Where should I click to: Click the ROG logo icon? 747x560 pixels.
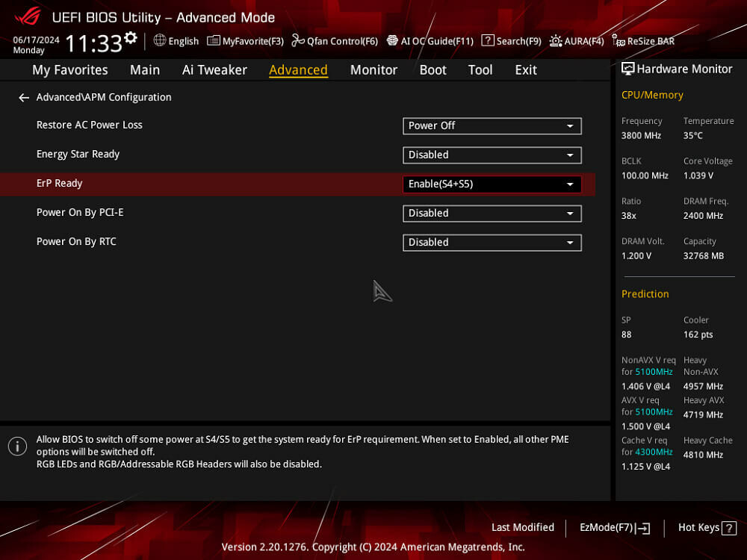point(28,16)
